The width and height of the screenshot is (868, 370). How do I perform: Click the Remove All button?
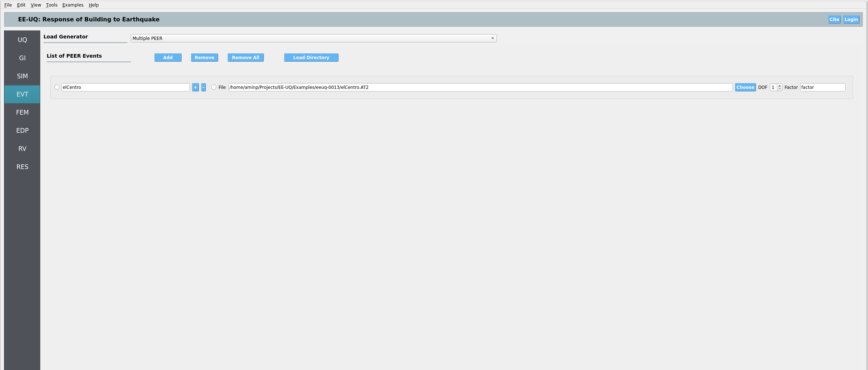click(x=245, y=58)
